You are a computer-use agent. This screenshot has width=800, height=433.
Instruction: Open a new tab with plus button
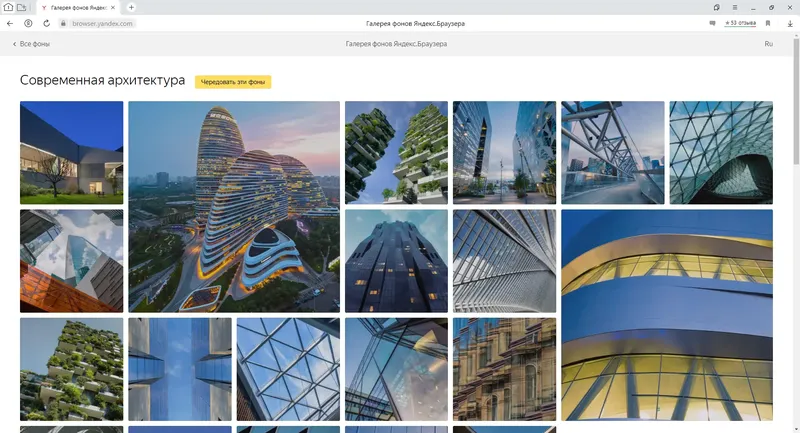pyautogui.click(x=131, y=7)
